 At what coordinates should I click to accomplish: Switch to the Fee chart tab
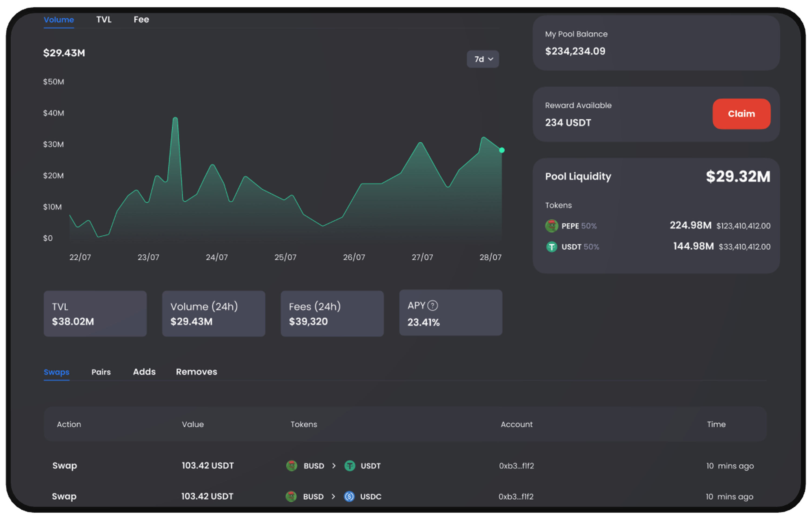141,19
